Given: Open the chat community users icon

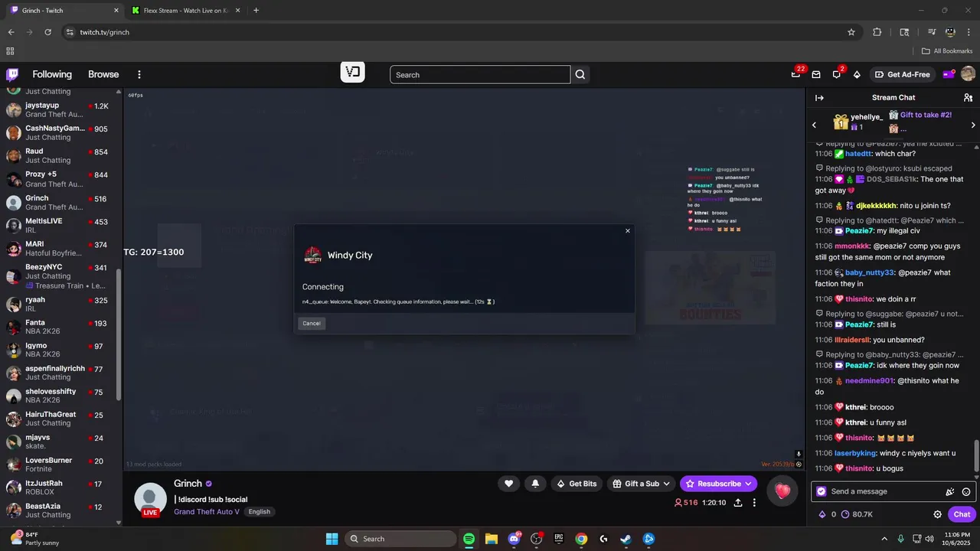Looking at the screenshot, I should [968, 97].
